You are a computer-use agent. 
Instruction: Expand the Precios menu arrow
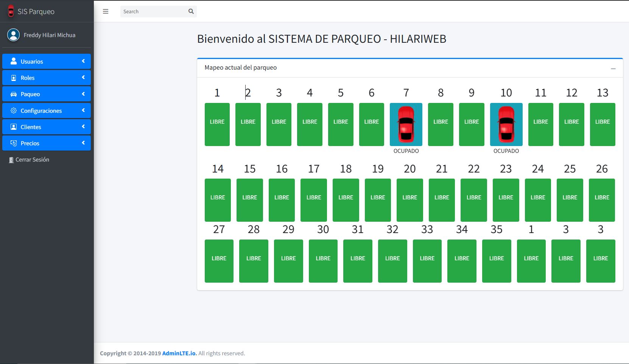pyautogui.click(x=83, y=143)
